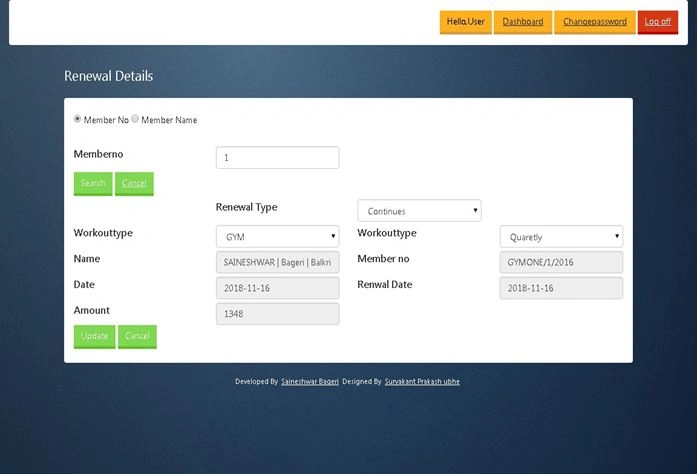Click the green Search button
Screen dimensions: 697x474
(93, 183)
